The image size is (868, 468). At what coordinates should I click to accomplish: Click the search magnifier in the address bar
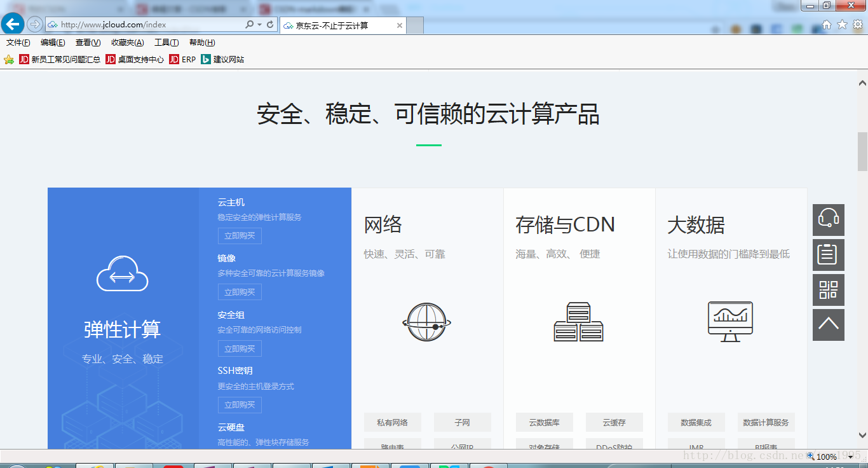coord(249,25)
